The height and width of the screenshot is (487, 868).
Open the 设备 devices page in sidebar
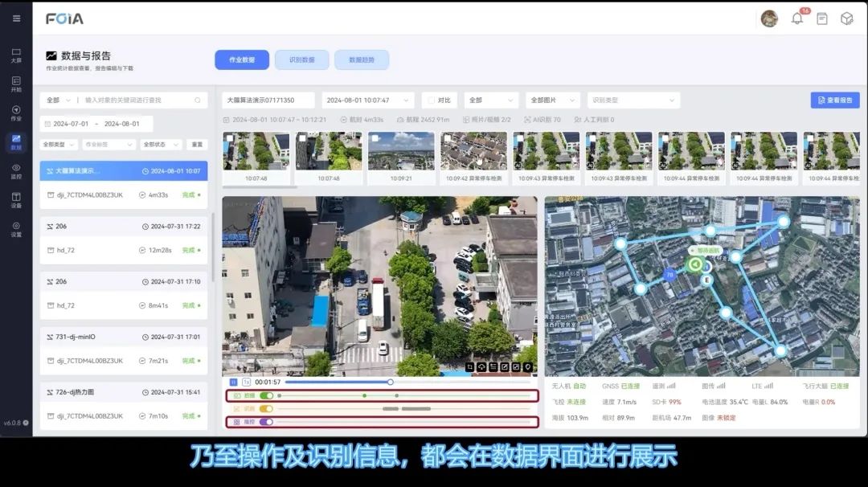tap(16, 200)
